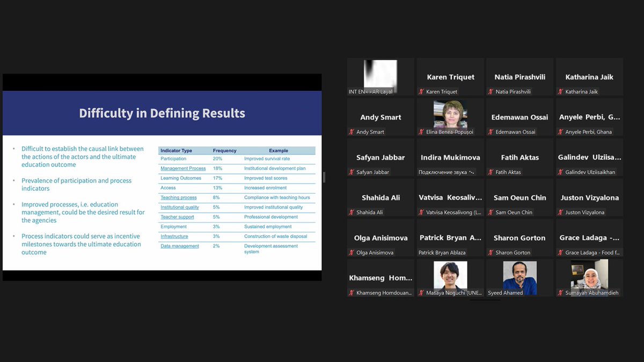Click the Institutional development plan example
The width and height of the screenshot is (644, 362).
point(275,168)
